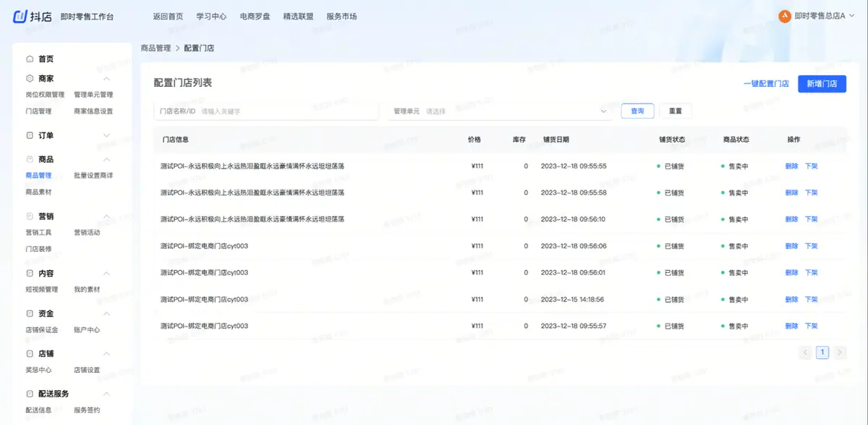The width and height of the screenshot is (868, 425).
Task: Click 下架 for row dated 09:56:06
Action: (x=811, y=246)
